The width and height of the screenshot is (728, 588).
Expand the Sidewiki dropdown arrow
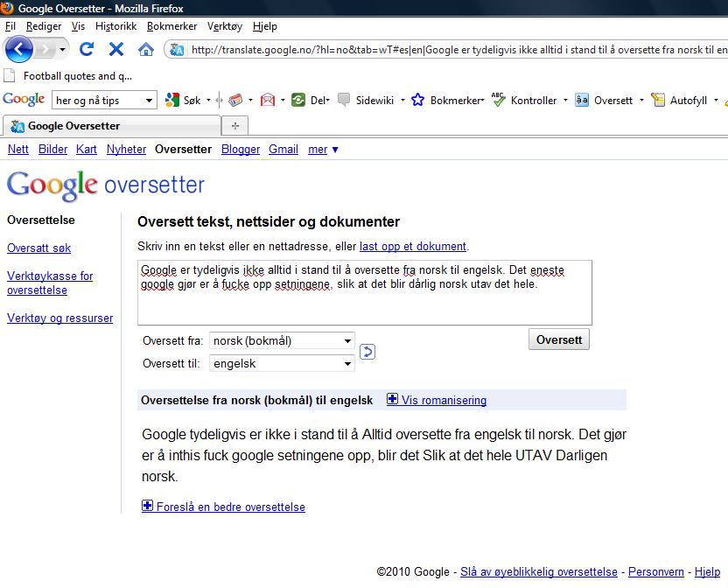(402, 101)
